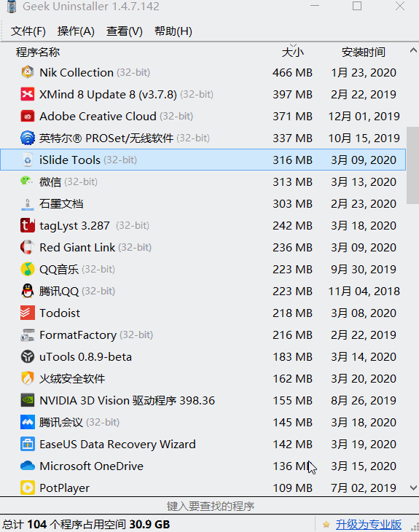Sort list by 安装时间 column header

point(364,52)
